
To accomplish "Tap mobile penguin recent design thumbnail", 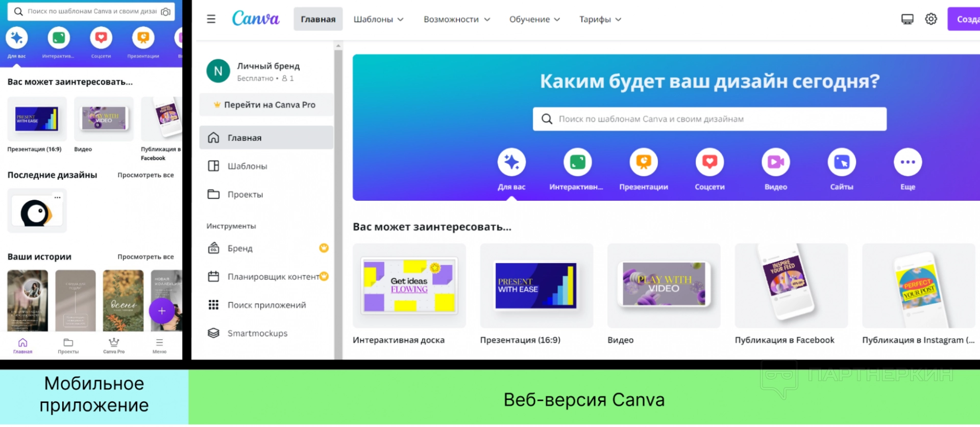I will tap(37, 211).
